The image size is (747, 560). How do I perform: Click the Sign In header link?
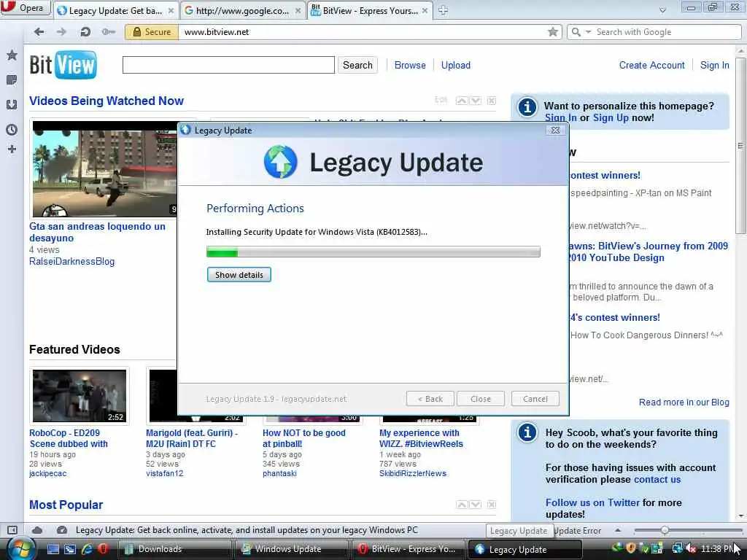(x=714, y=65)
